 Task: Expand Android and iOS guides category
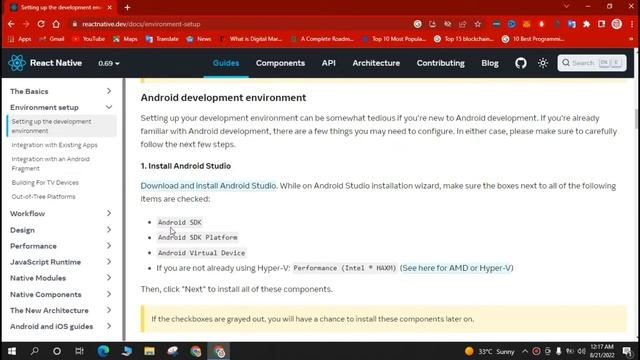coord(60,326)
